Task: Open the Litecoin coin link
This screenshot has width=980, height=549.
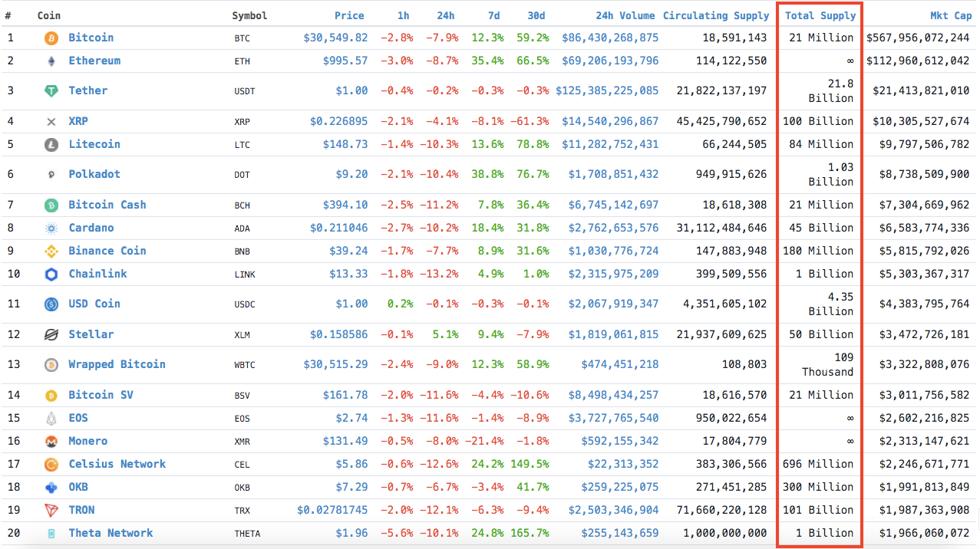Action: (x=94, y=144)
